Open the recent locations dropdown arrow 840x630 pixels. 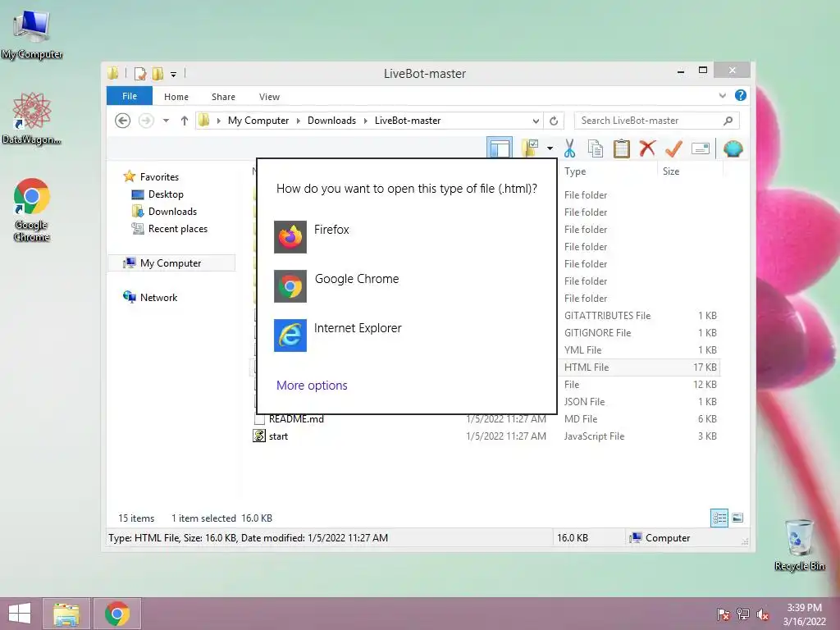click(166, 121)
